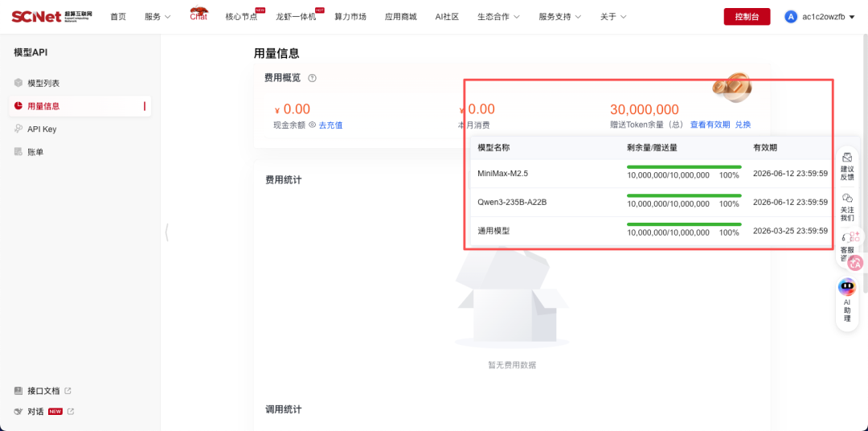Click the 通用模型 row name

[493, 231]
